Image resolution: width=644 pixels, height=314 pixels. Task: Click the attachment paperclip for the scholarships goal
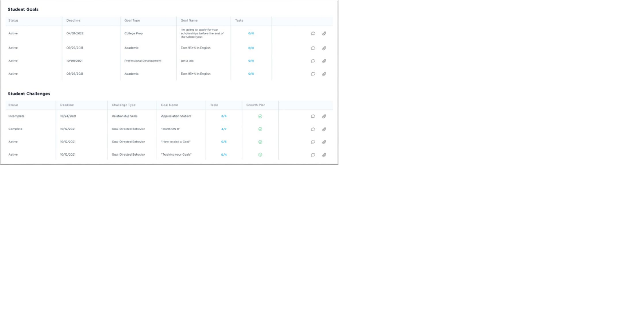click(x=324, y=33)
